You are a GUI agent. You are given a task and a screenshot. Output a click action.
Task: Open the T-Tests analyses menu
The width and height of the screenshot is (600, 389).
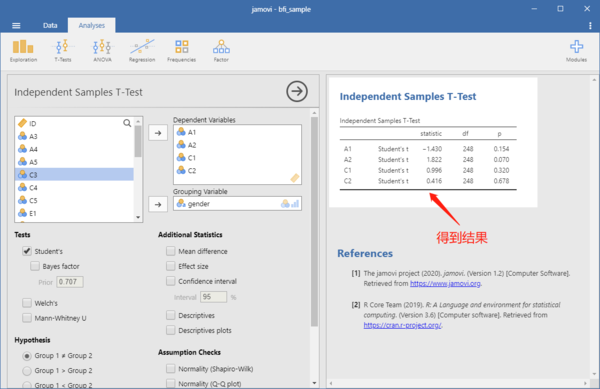[x=63, y=51]
